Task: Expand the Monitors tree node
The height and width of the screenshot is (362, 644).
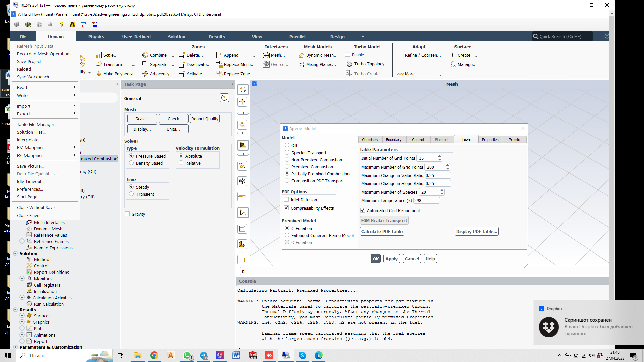Action: point(22,278)
